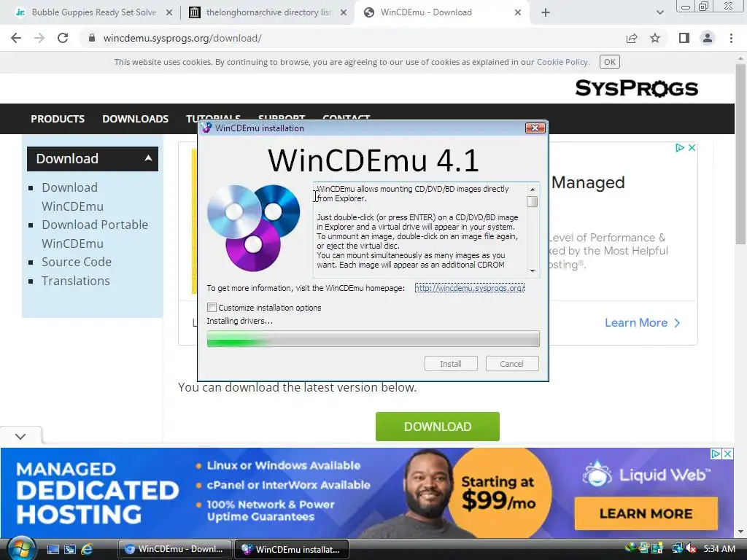Close the WinCDEmu installation dialog
Viewport: 747px width, 560px height.
535,128
